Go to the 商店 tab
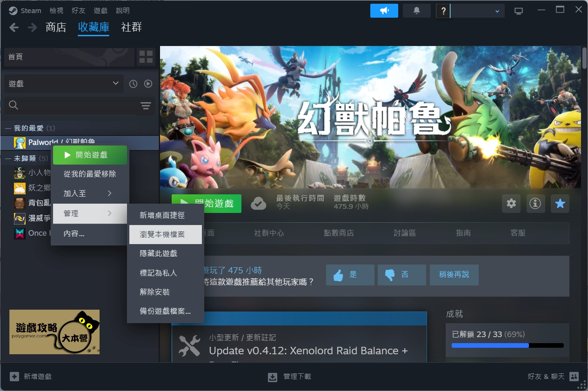 [x=56, y=27]
